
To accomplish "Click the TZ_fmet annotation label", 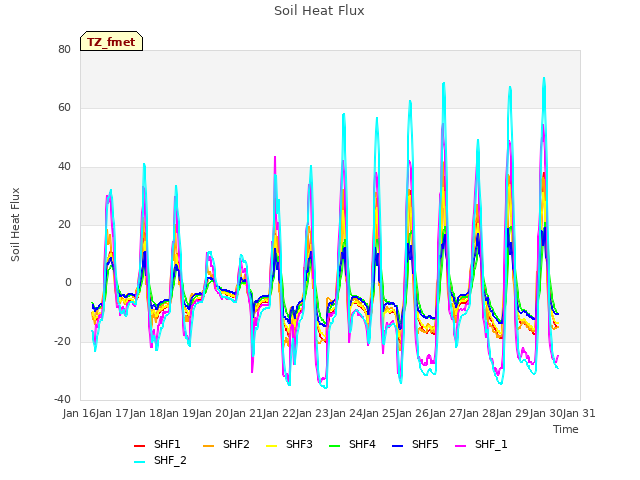I will pos(111,42).
